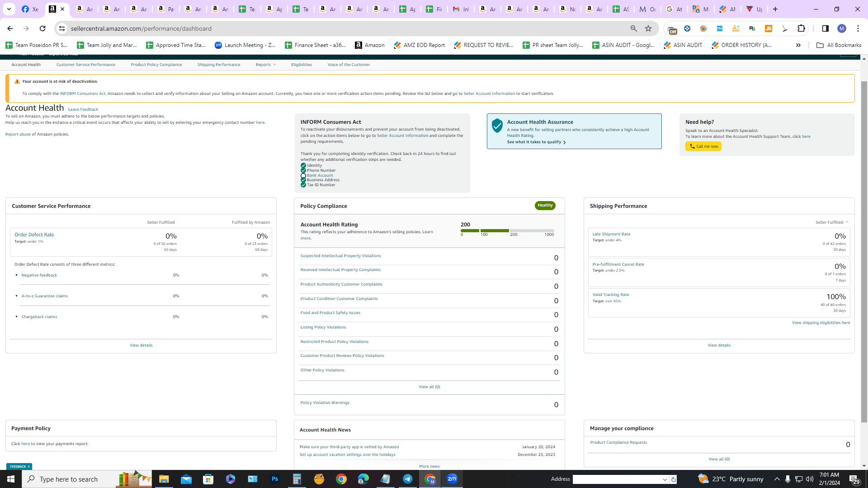The image size is (868, 488).
Task: Show hidden system tray icons
Action: pyautogui.click(x=777, y=479)
